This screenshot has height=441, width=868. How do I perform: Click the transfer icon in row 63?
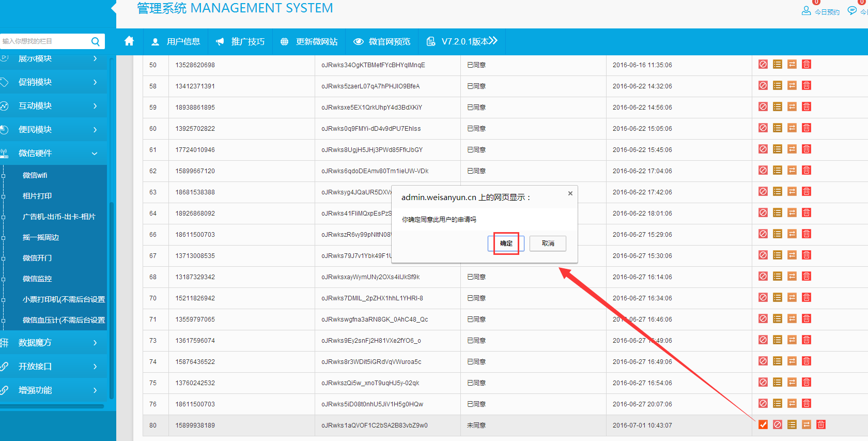point(792,191)
